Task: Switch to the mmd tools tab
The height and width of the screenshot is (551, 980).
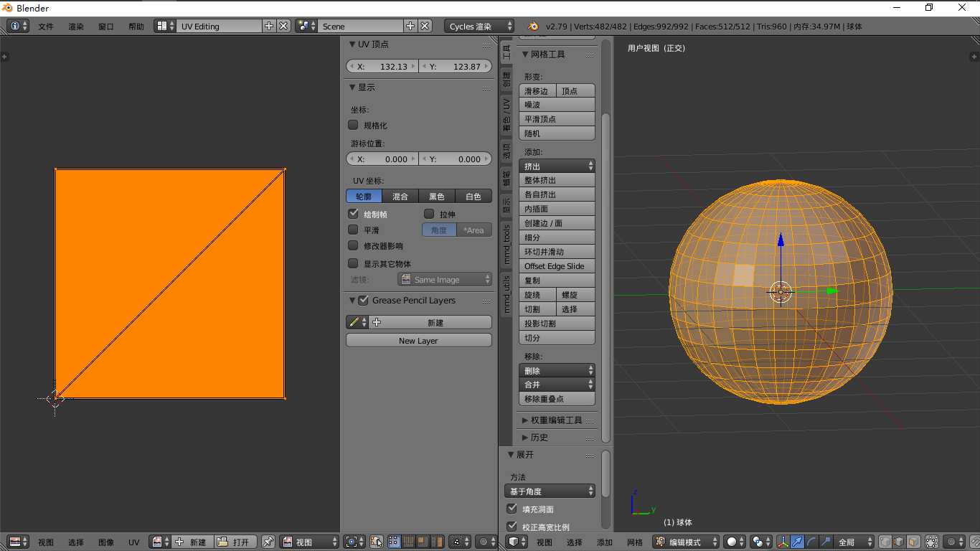Action: point(507,244)
